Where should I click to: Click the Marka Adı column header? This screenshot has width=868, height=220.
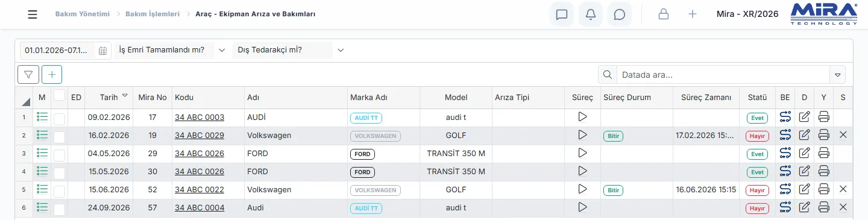pyautogui.click(x=383, y=97)
